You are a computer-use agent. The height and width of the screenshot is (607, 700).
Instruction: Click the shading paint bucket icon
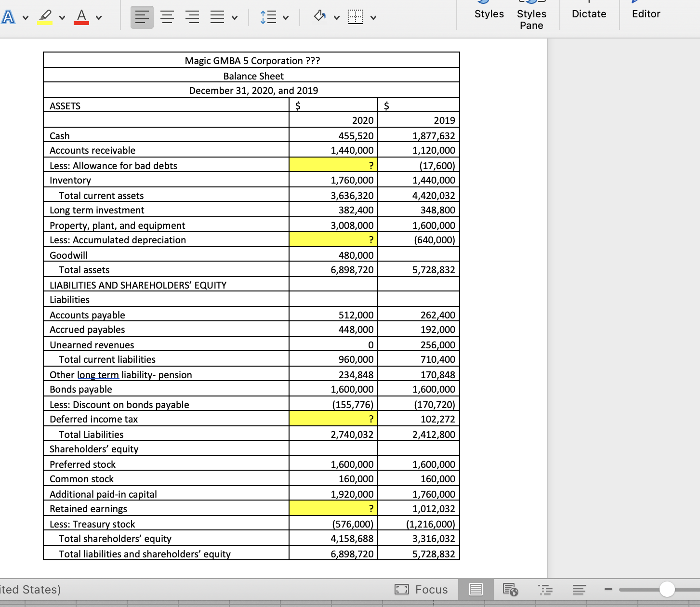pyautogui.click(x=320, y=17)
